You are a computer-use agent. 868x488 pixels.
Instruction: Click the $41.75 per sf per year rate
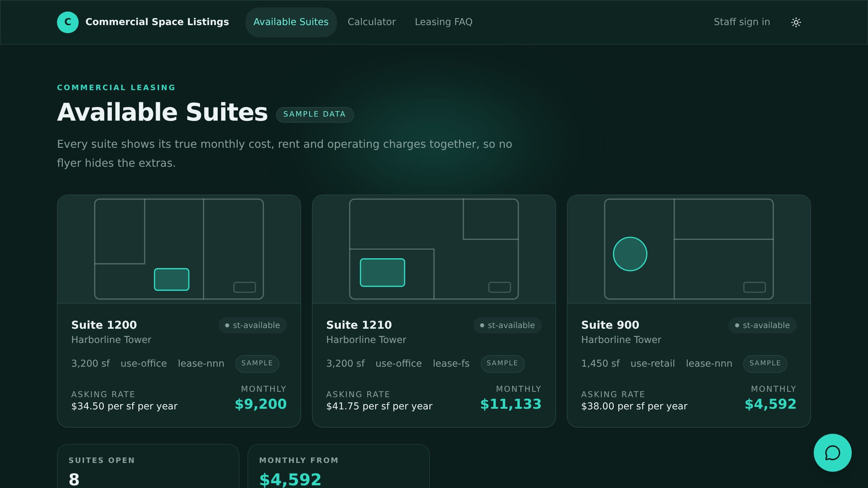(379, 406)
